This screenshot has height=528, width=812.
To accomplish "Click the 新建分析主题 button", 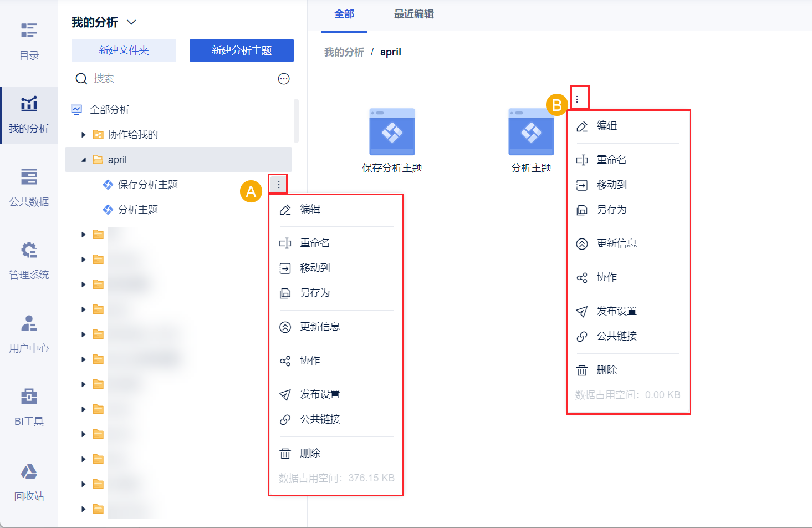I will click(x=241, y=50).
